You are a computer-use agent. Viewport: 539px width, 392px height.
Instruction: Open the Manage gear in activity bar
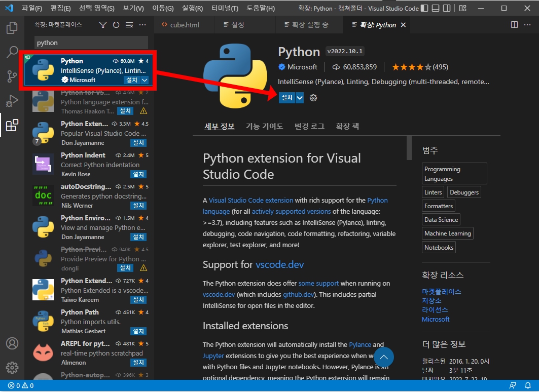[x=12, y=367]
